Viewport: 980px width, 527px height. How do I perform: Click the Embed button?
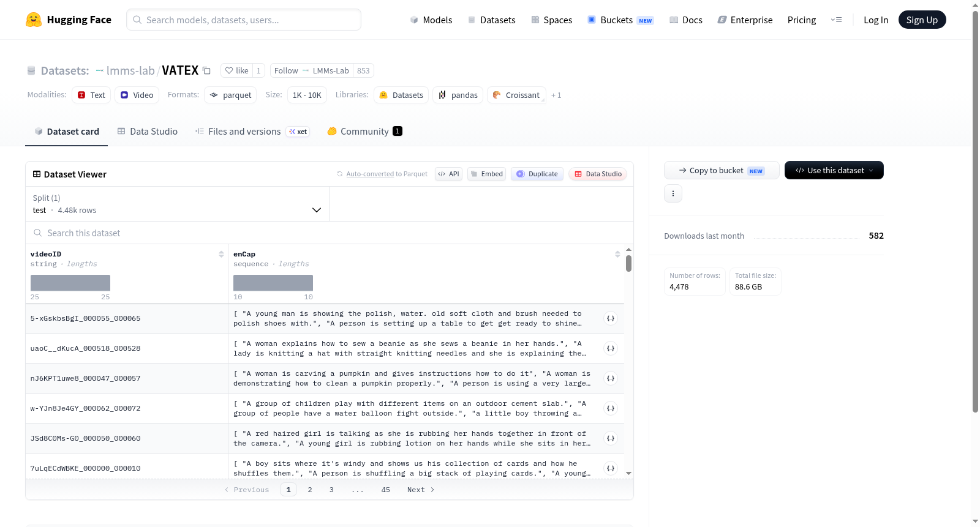click(486, 174)
